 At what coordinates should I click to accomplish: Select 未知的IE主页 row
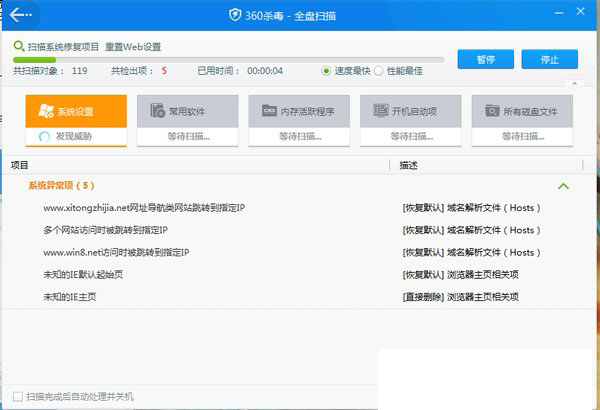click(x=70, y=297)
